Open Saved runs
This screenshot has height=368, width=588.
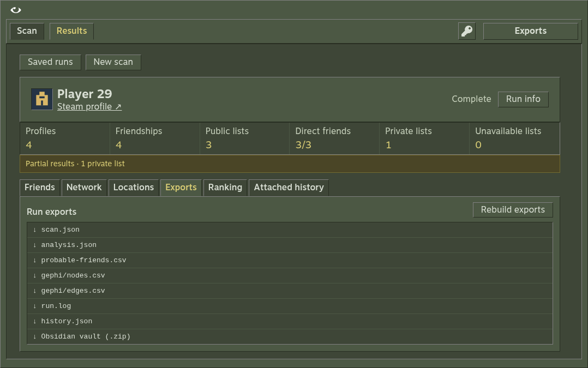pos(50,62)
